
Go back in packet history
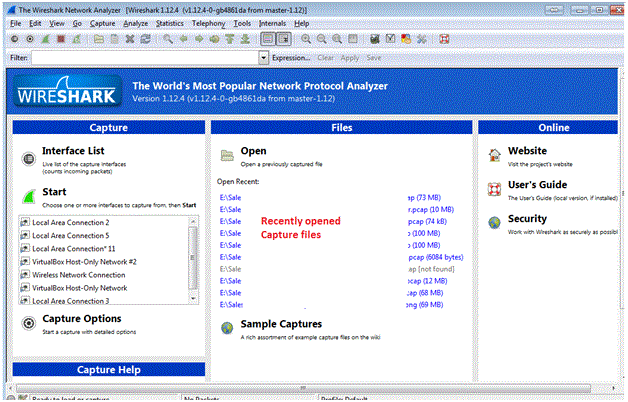coord(183,39)
